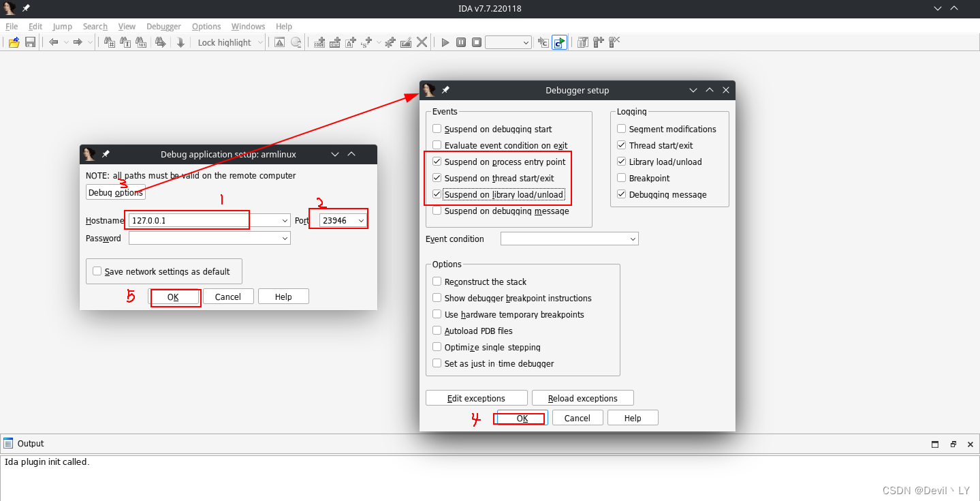The image size is (980, 501).
Task: Open the Debugger menu
Action: 163,27
